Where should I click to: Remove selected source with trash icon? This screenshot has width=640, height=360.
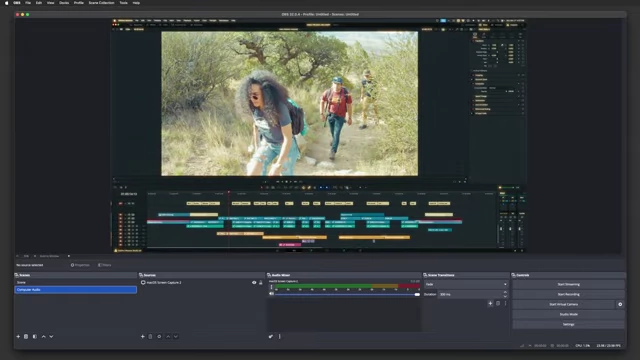coord(150,336)
